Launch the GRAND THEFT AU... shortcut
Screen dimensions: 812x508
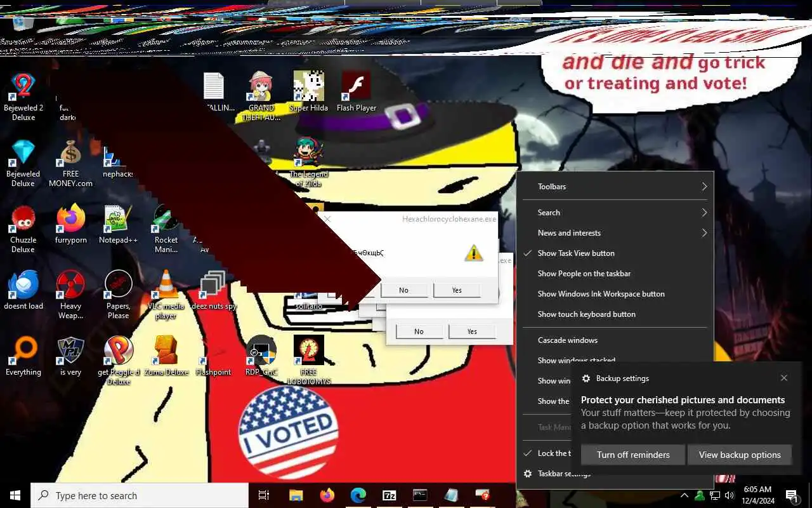(261, 97)
